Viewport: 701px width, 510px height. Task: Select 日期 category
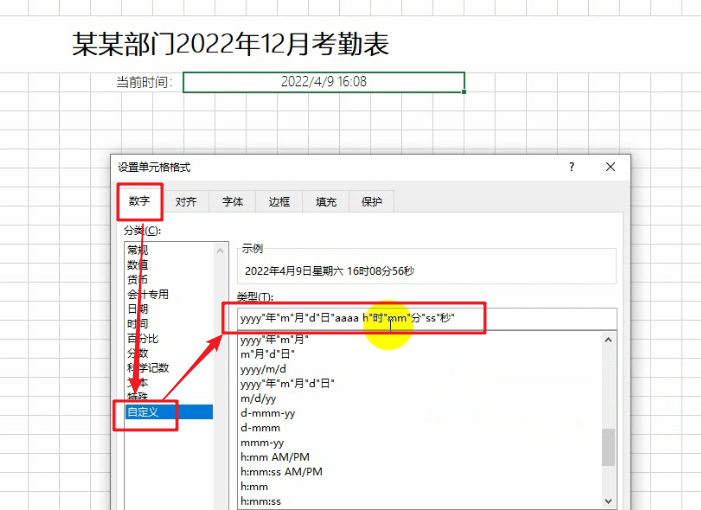click(138, 309)
